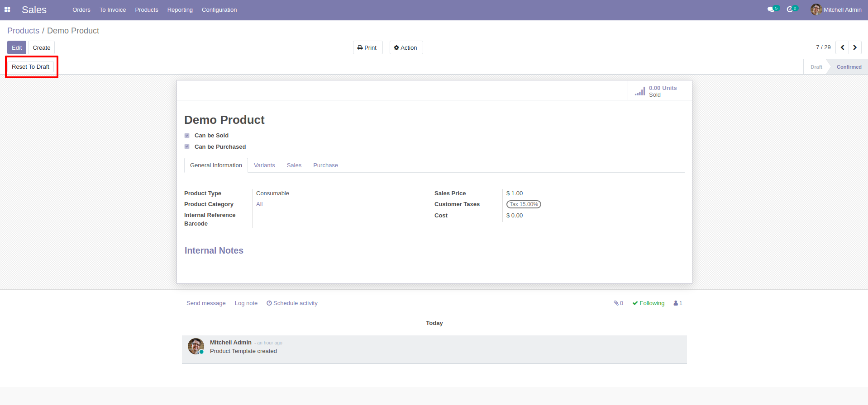Select the Draft status stage

pos(816,67)
